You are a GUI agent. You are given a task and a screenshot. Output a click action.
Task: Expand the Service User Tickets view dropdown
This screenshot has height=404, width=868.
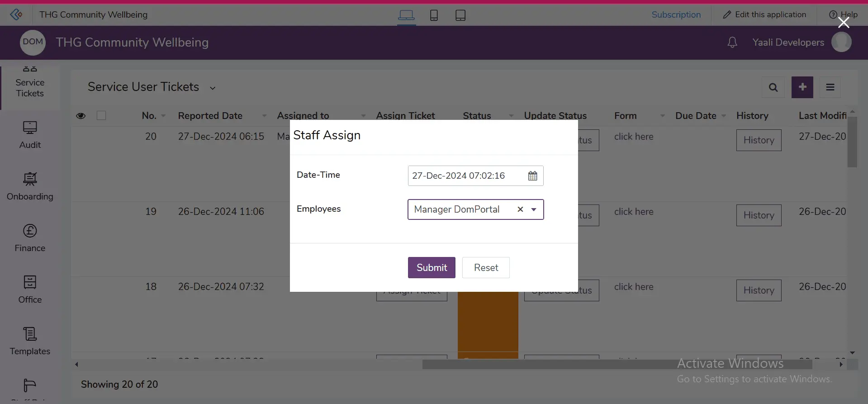click(213, 88)
